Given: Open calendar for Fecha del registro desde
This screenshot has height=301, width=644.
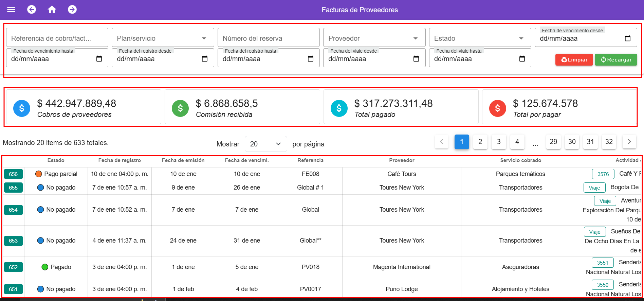Looking at the screenshot, I should click(x=204, y=59).
